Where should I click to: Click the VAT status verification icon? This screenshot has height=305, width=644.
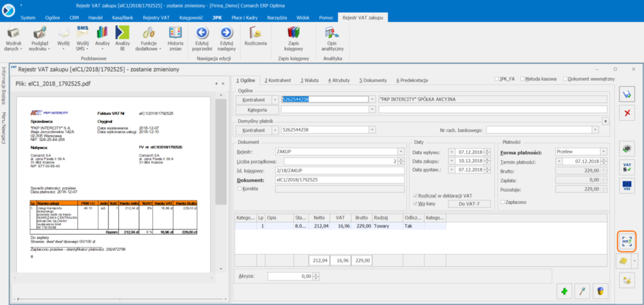point(627,167)
